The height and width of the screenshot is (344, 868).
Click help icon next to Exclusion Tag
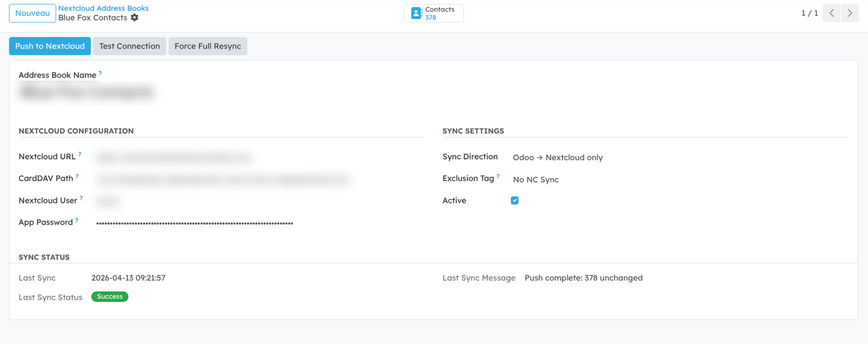[x=498, y=177]
